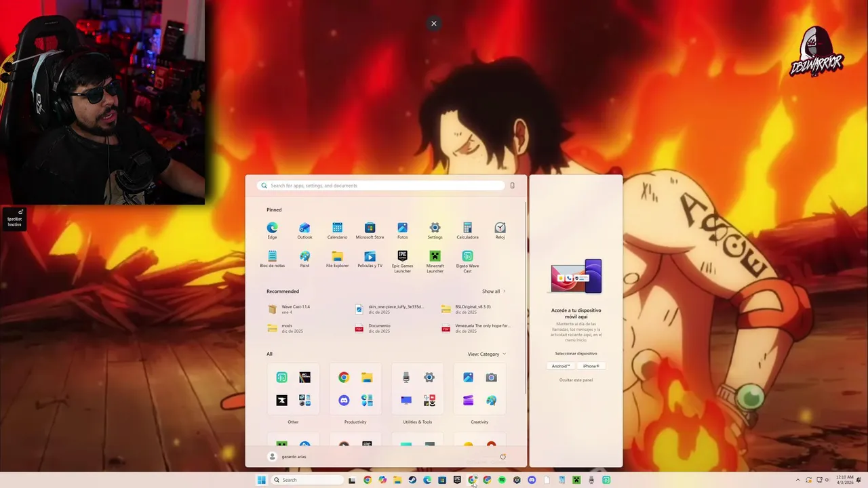Image resolution: width=868 pixels, height=488 pixels.
Task: Click volume icon in system tray
Action: click(x=827, y=480)
